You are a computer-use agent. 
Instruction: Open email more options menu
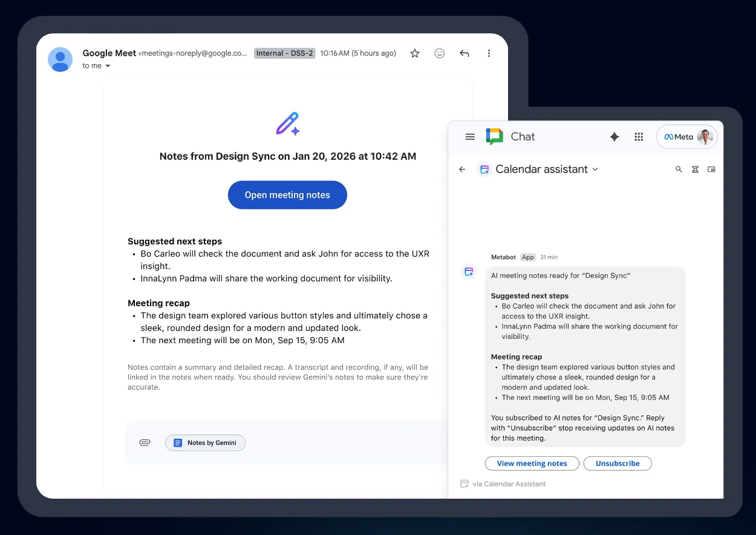pos(489,53)
